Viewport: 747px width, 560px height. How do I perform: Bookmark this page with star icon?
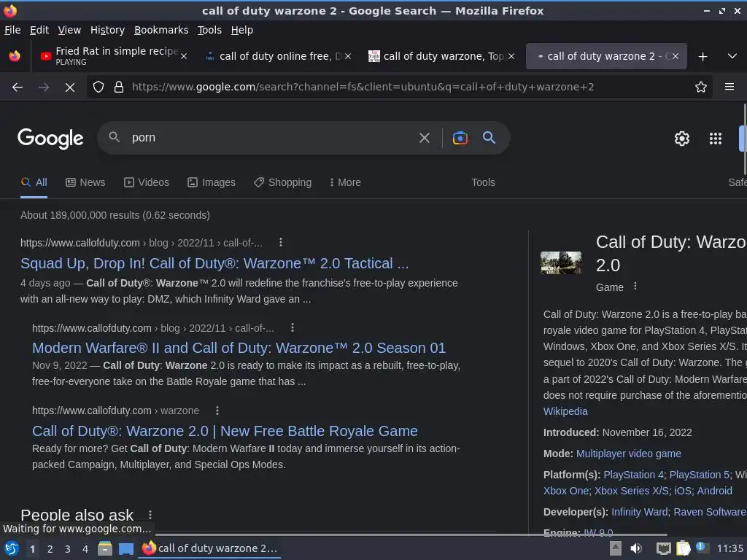pos(701,87)
